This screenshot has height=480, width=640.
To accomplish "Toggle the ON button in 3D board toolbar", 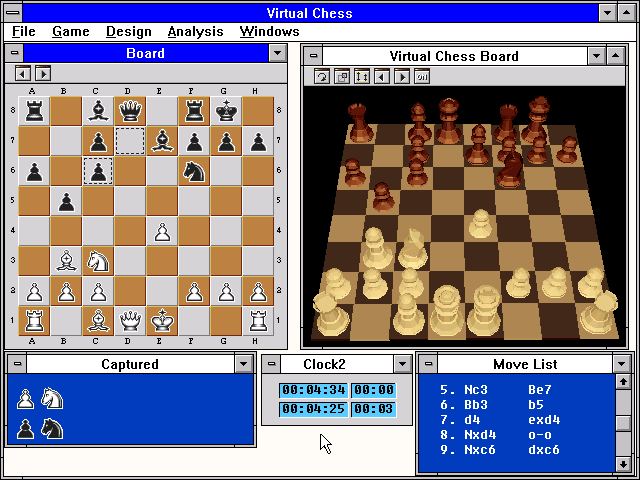I will (422, 76).
